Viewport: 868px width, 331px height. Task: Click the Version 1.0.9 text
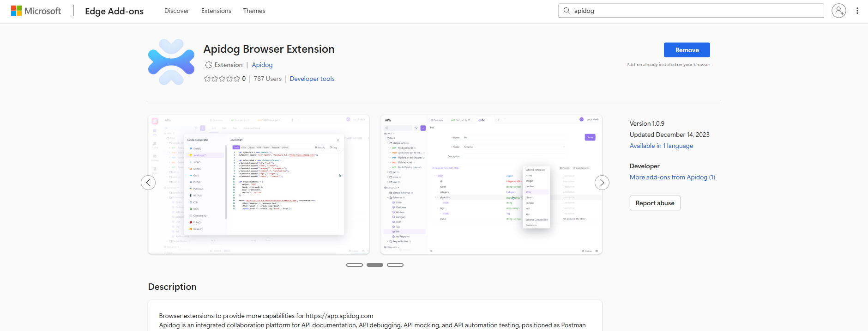[647, 123]
